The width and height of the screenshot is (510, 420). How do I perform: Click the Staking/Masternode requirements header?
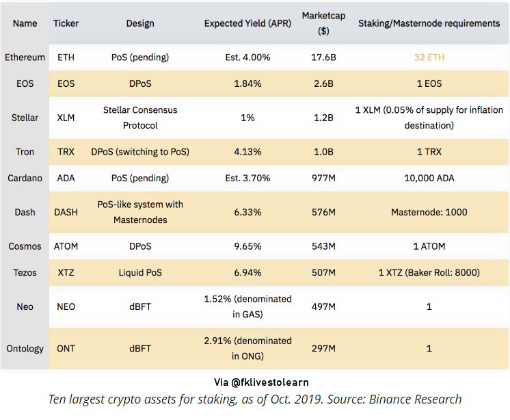(429, 23)
